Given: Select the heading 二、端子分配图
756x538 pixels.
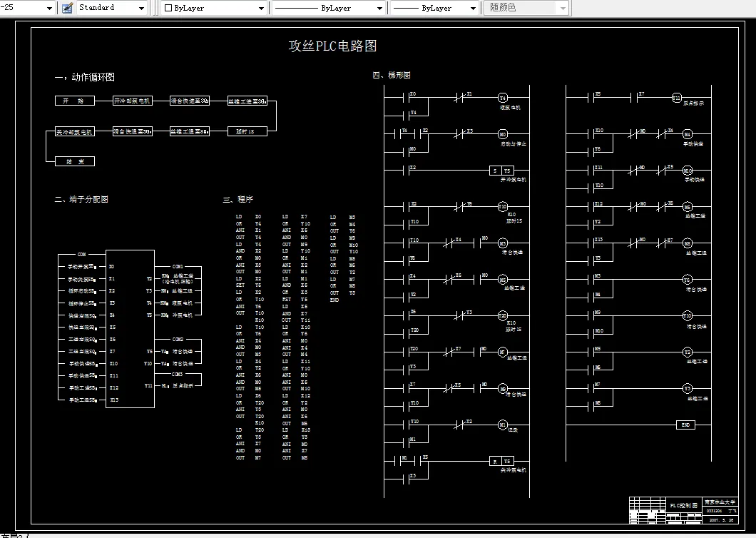Looking at the screenshot, I should [81, 199].
